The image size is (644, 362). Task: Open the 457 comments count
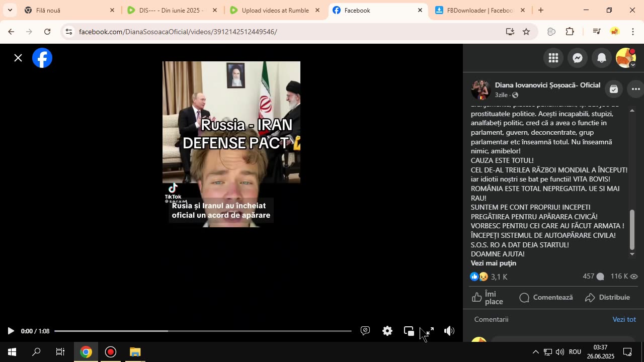(593, 277)
